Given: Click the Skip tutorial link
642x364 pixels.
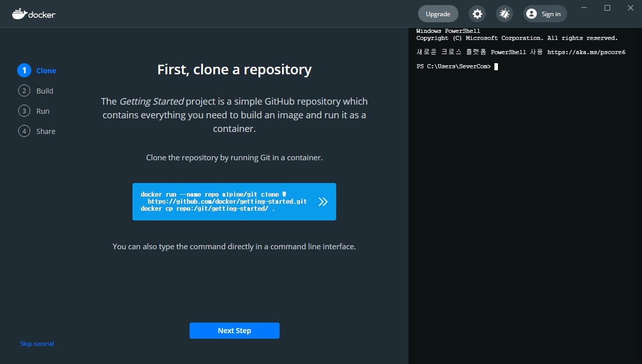Looking at the screenshot, I should [x=37, y=344].
